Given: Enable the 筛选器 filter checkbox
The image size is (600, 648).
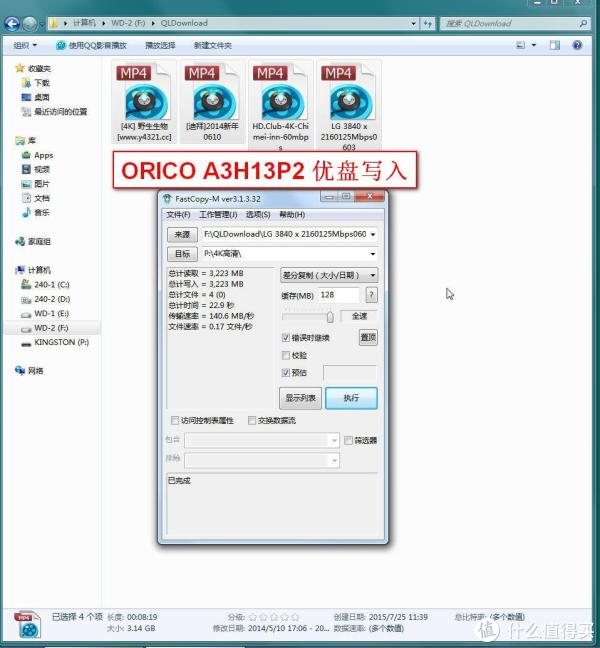Looking at the screenshot, I should (x=348, y=441).
